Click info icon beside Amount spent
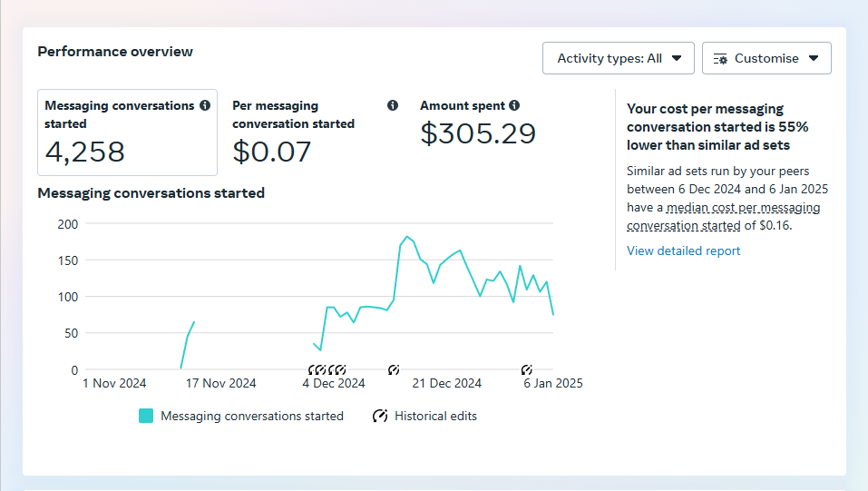Viewport: 868px width, 491px height. click(x=514, y=105)
